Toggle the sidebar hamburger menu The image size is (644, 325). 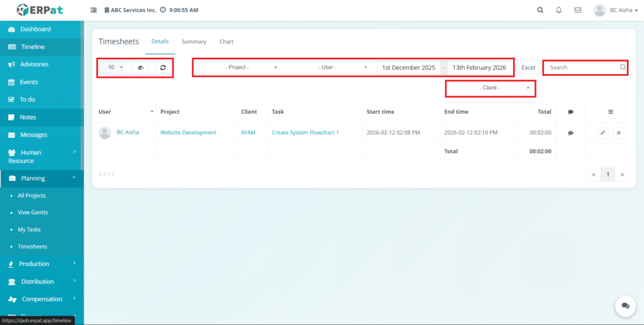click(94, 10)
